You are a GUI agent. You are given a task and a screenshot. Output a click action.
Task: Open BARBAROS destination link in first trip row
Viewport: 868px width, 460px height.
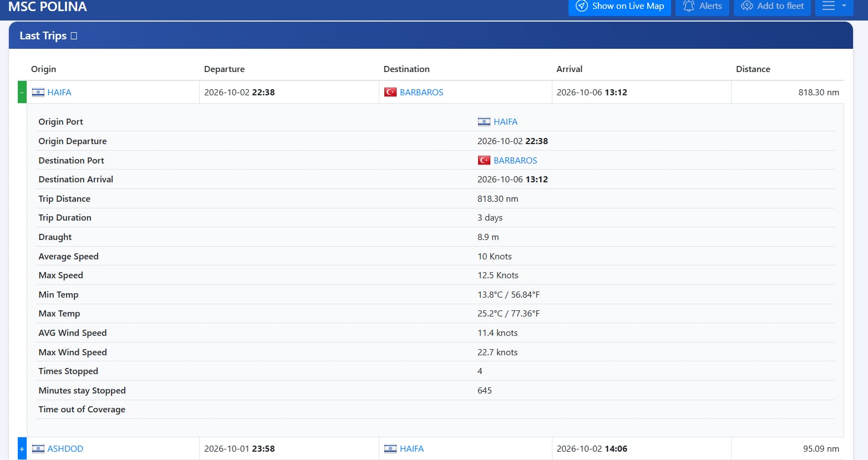click(x=422, y=93)
